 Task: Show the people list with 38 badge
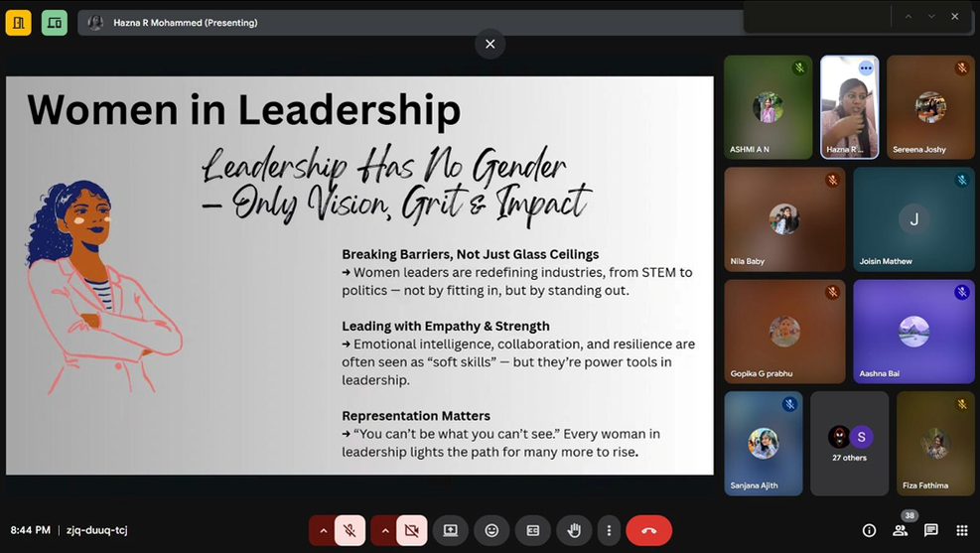901,530
